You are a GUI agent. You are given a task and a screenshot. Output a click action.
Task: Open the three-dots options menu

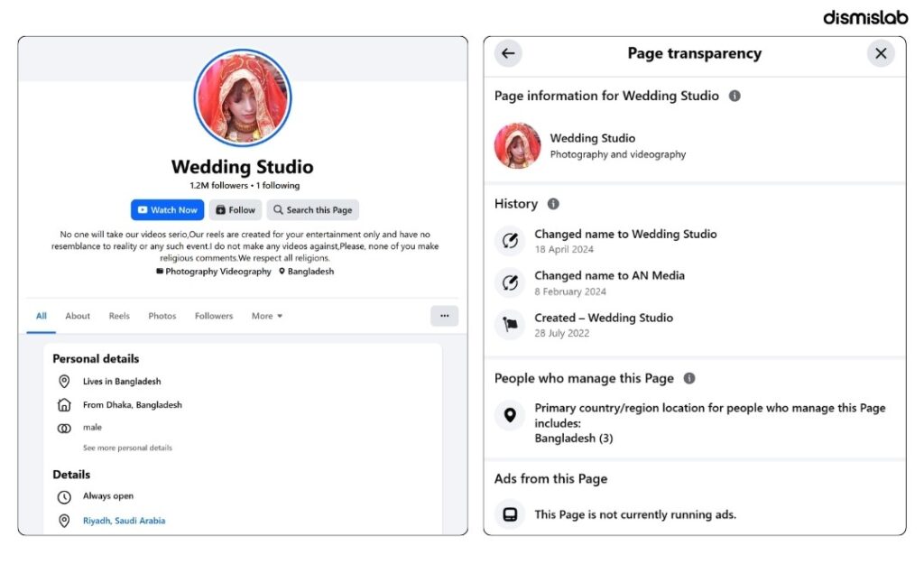click(444, 316)
